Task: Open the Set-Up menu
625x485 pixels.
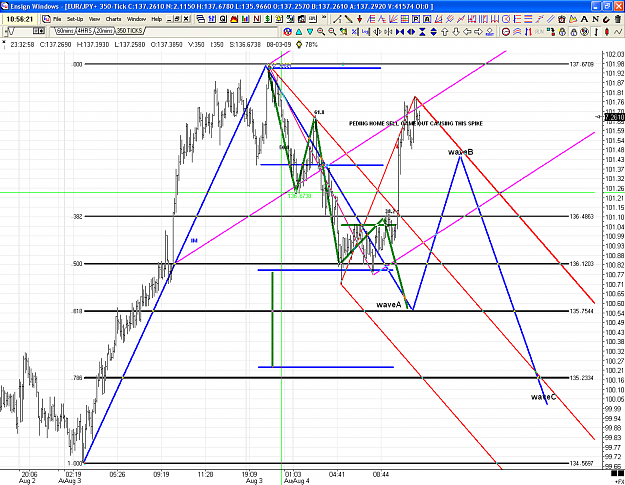Action: (x=75, y=19)
